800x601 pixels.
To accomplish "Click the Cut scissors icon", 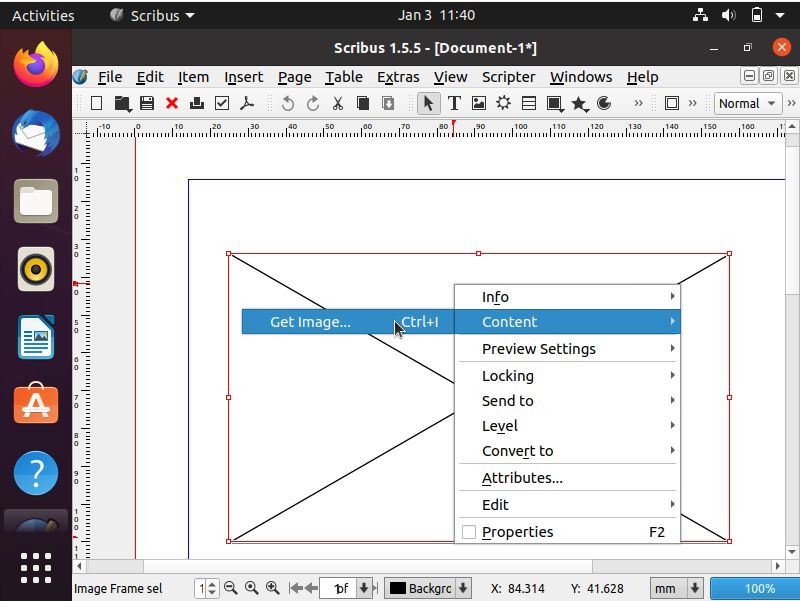I will 337,103.
